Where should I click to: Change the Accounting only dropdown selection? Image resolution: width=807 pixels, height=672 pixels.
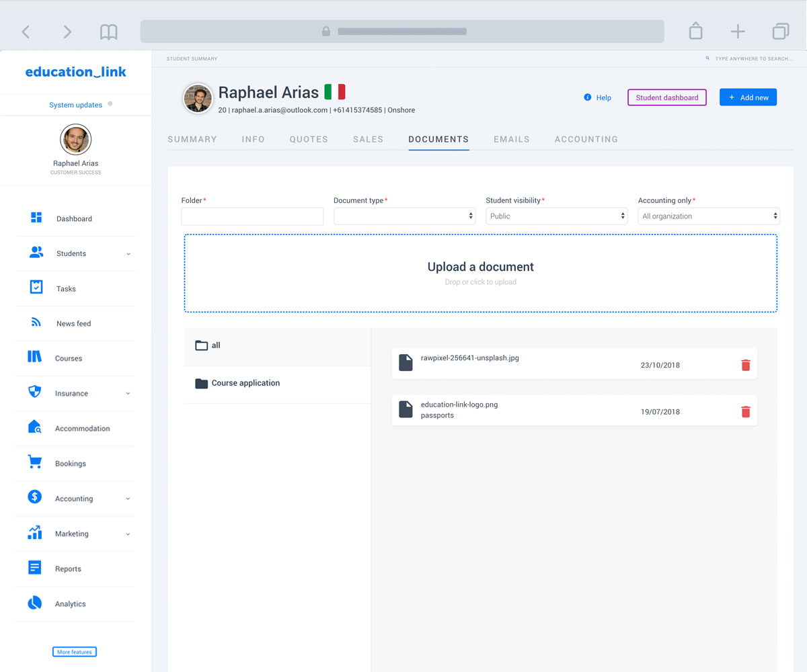pos(708,216)
